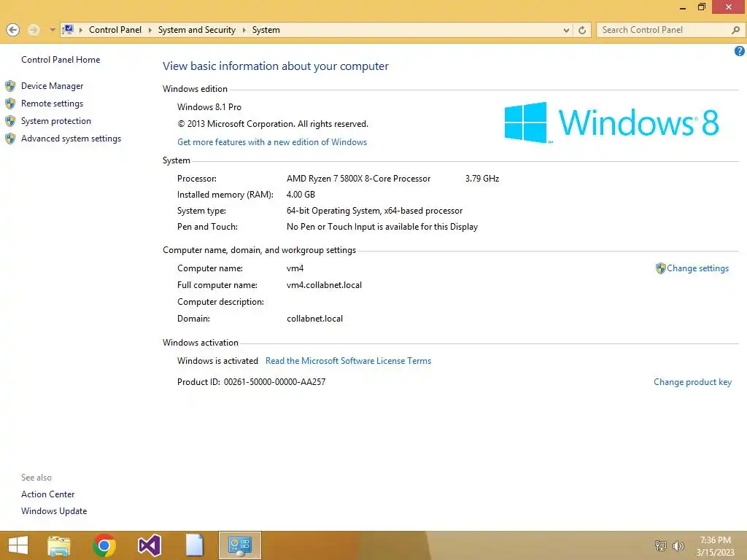The width and height of the screenshot is (747, 560).
Task: Click the computer icon in address bar
Action: pos(68,29)
